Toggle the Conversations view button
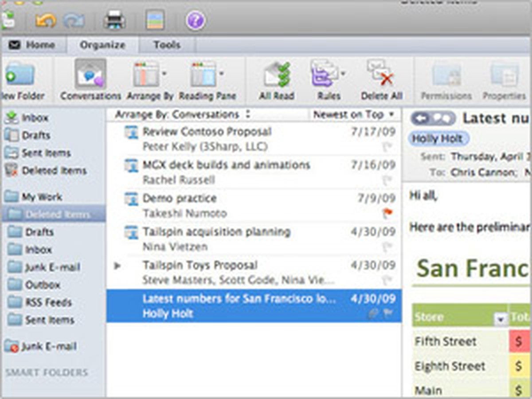Screen dimensions: 532x399 click(x=90, y=81)
